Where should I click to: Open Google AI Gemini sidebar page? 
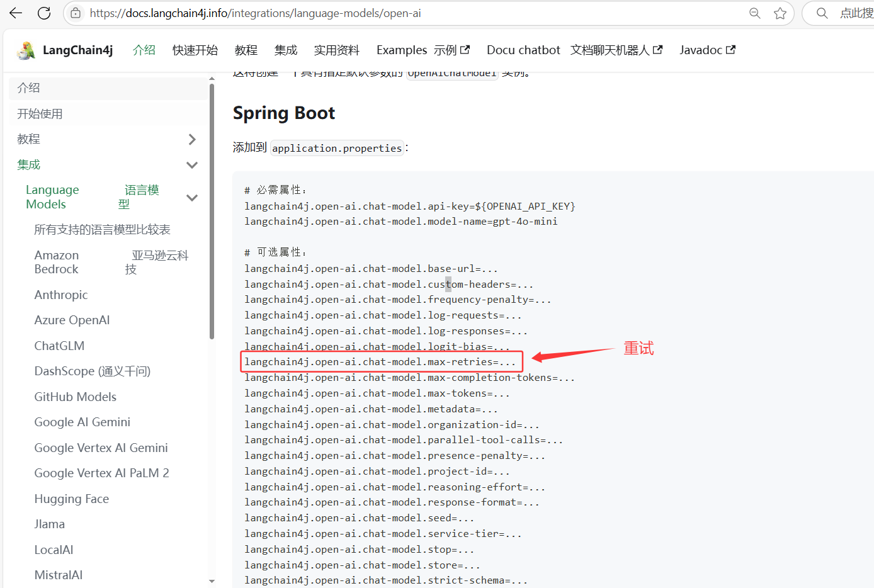82,422
